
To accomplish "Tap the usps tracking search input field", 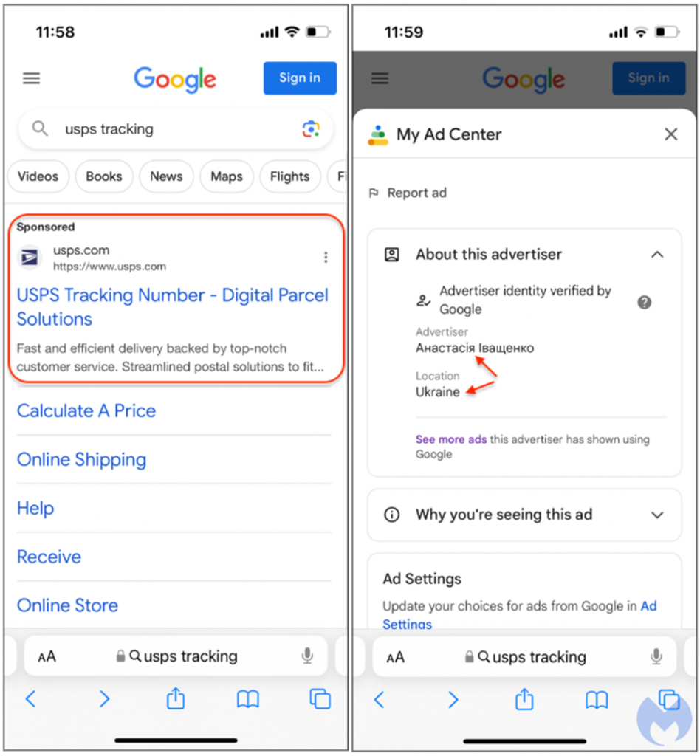I will (x=176, y=129).
